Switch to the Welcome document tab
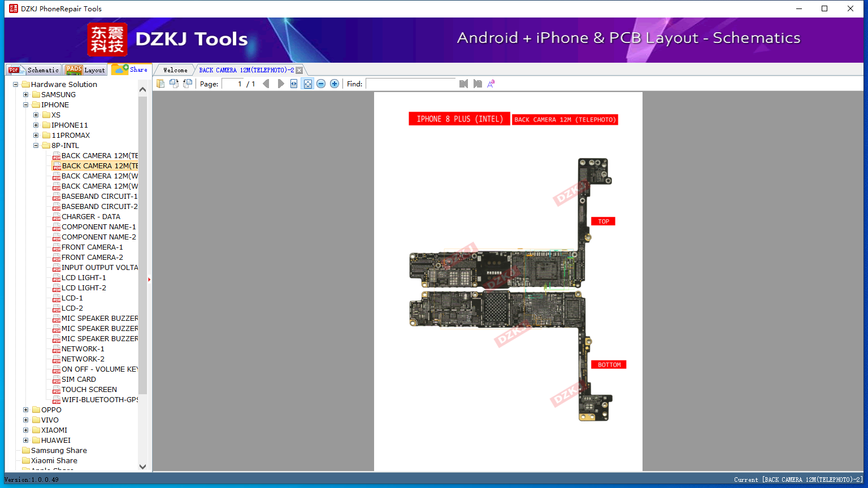 pyautogui.click(x=175, y=70)
